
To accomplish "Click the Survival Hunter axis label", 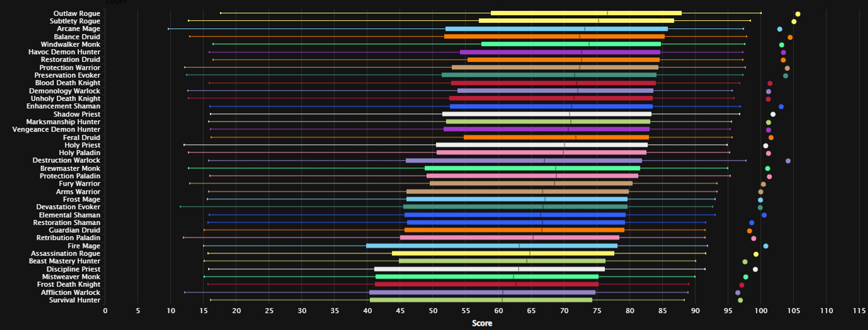I will pyautogui.click(x=74, y=300).
